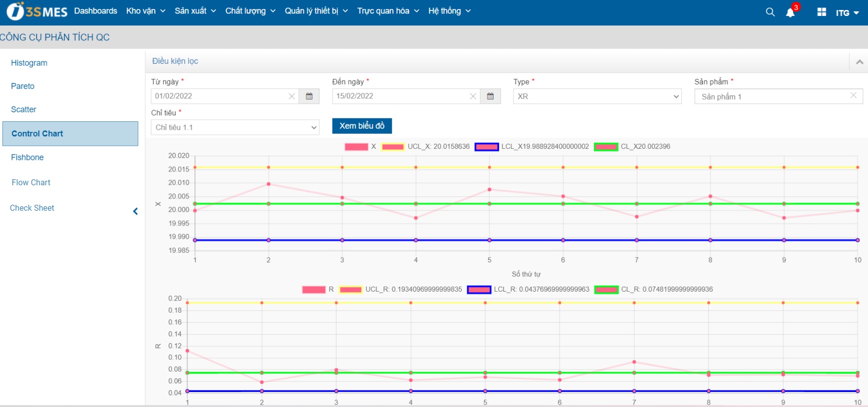Open calendar for Đến ngày field

[x=490, y=96]
